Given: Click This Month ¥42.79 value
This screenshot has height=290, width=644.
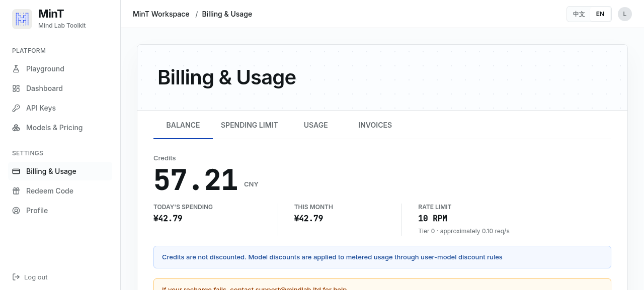Looking at the screenshot, I should coord(309,219).
